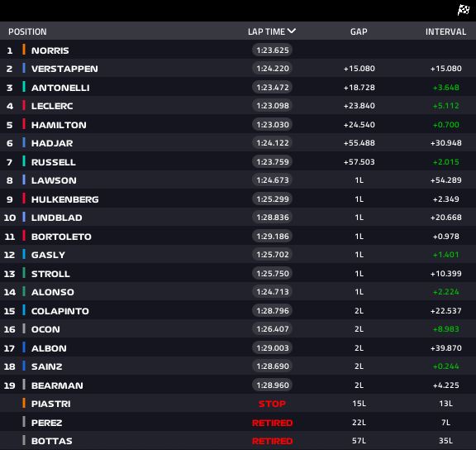Click Leclerc's red team color bar
The height and width of the screenshot is (450, 476).
coord(24,105)
